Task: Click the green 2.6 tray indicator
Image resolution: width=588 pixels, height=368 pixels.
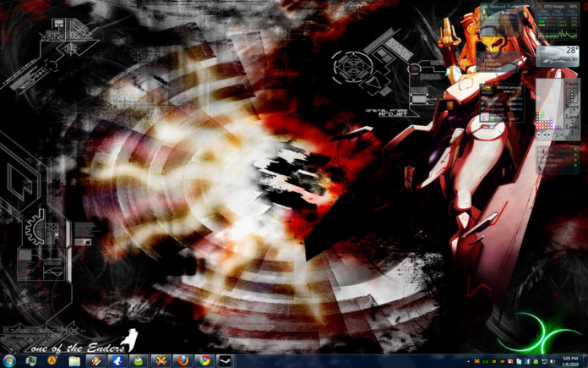Action: tap(485, 361)
